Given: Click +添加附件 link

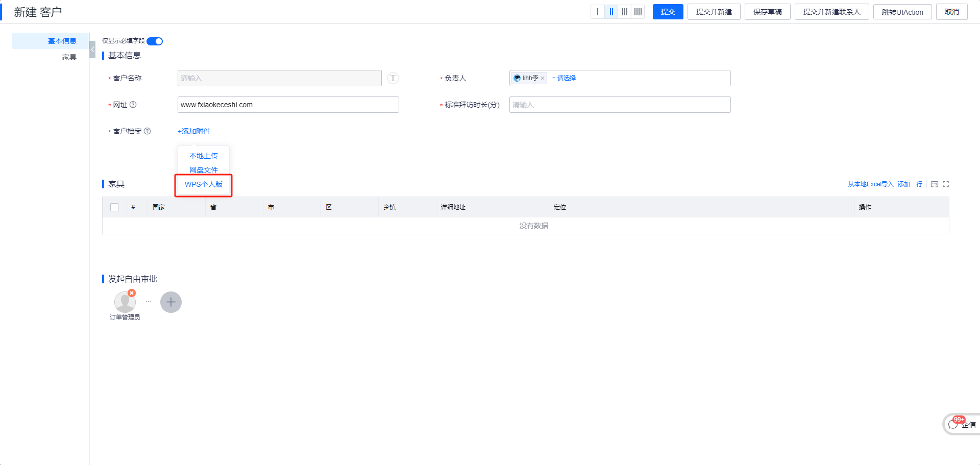Looking at the screenshot, I should click(x=194, y=131).
